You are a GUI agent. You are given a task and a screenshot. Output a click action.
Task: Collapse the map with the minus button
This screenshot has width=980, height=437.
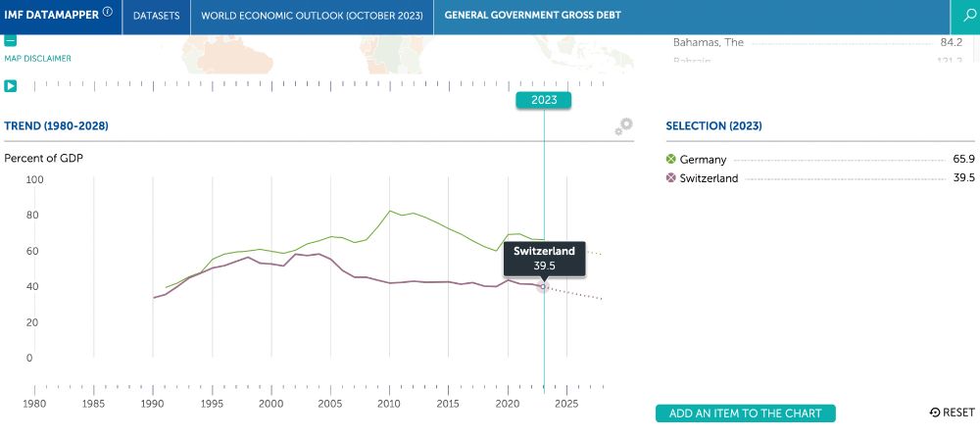(10, 40)
